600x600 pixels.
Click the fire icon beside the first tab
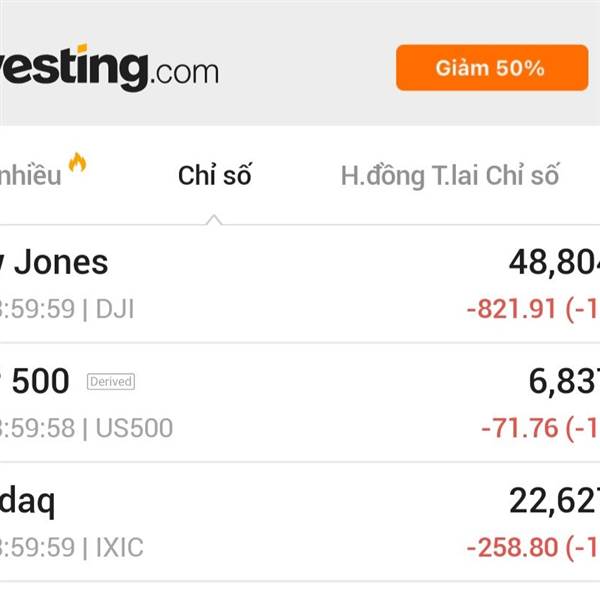pyautogui.click(x=77, y=162)
